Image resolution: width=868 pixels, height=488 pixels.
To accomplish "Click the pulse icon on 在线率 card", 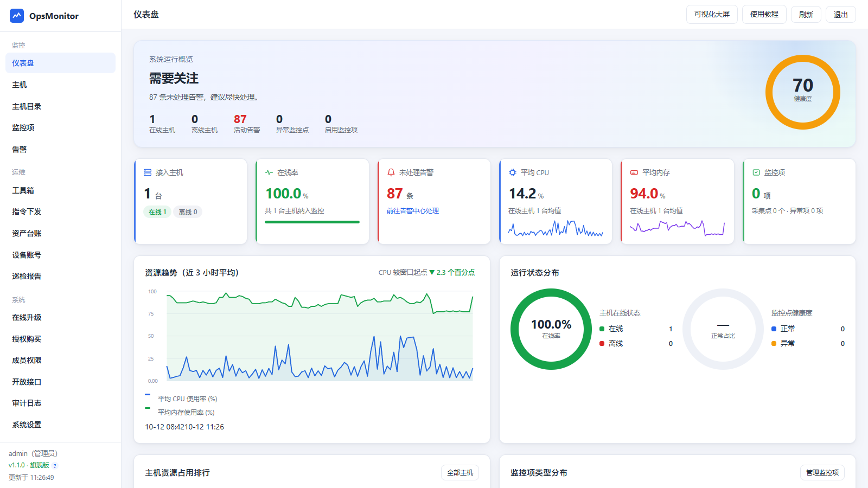I will (x=269, y=172).
